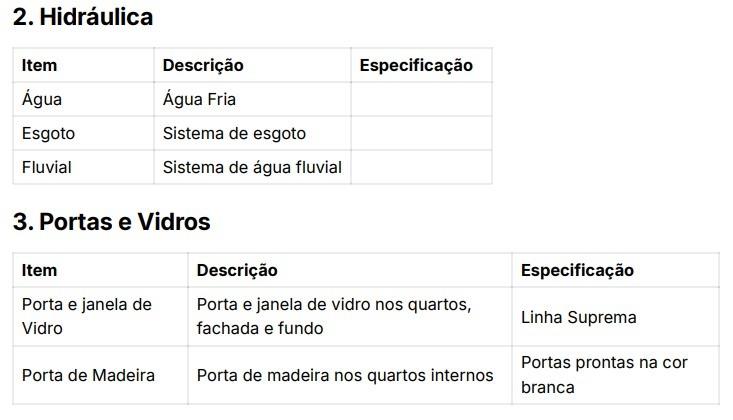Image resolution: width=733 pixels, height=420 pixels.
Task: Click the empty Especificação cell in the Água row
Action: pos(420,99)
